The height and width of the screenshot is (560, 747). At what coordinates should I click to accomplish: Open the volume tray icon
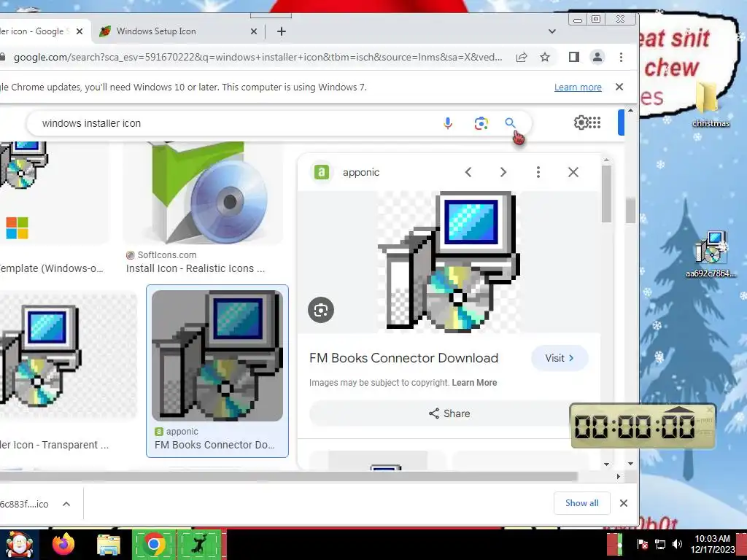click(x=677, y=544)
